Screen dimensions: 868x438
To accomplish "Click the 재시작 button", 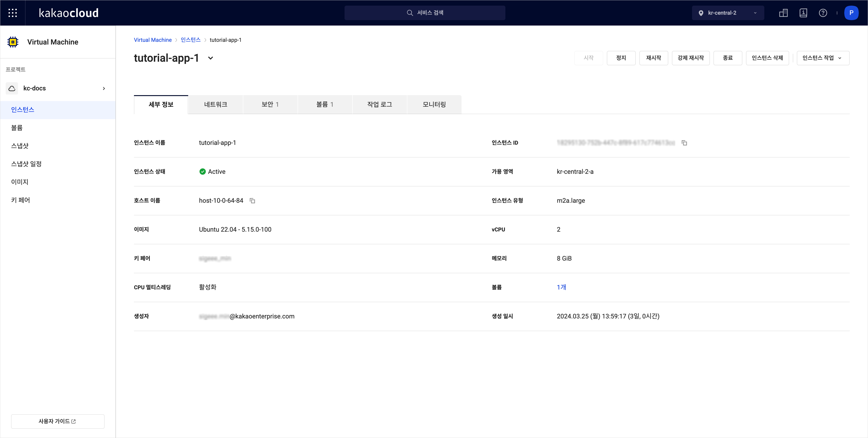I will tap(654, 58).
